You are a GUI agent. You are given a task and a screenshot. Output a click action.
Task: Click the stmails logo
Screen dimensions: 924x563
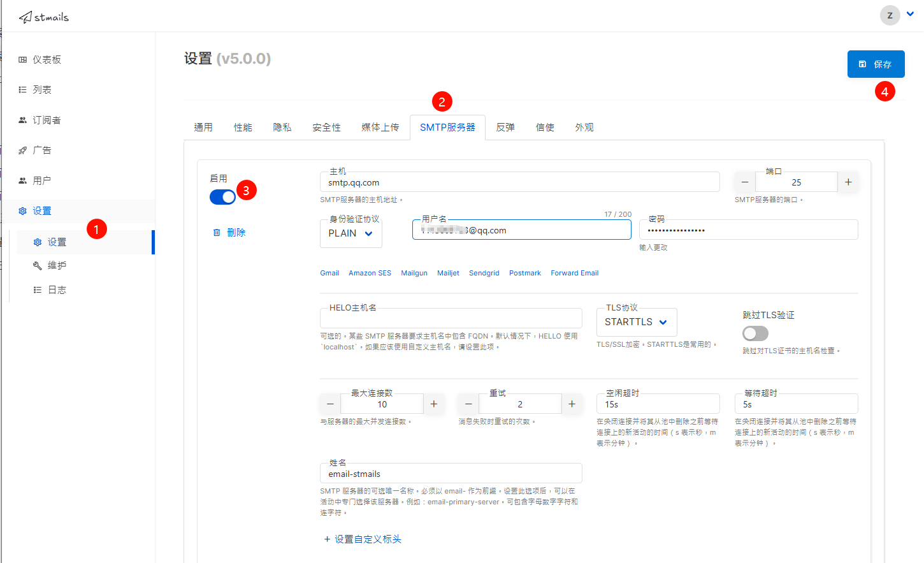click(x=43, y=16)
